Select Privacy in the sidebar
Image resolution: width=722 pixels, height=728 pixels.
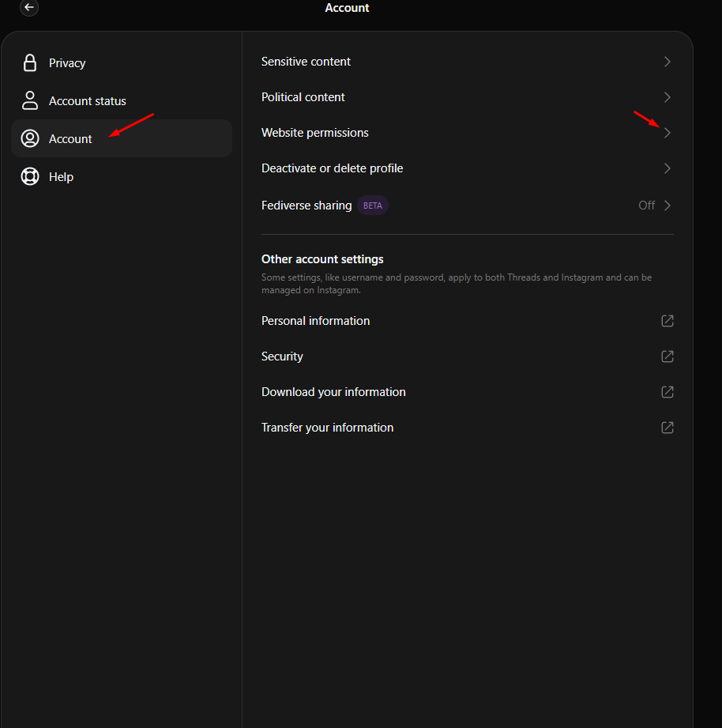pos(67,63)
